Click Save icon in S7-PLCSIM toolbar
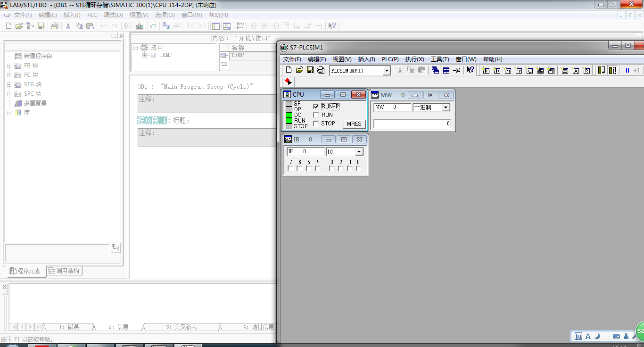 point(310,70)
